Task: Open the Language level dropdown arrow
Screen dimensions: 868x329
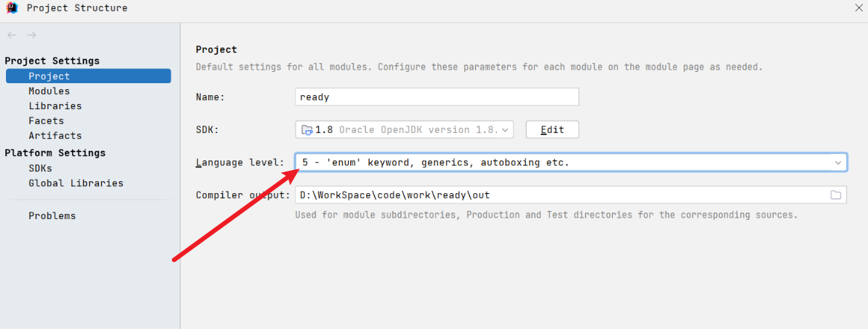Action: [x=838, y=162]
